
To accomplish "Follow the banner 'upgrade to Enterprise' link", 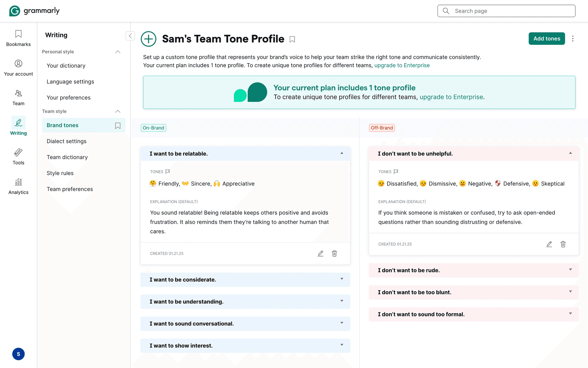I will click(451, 97).
